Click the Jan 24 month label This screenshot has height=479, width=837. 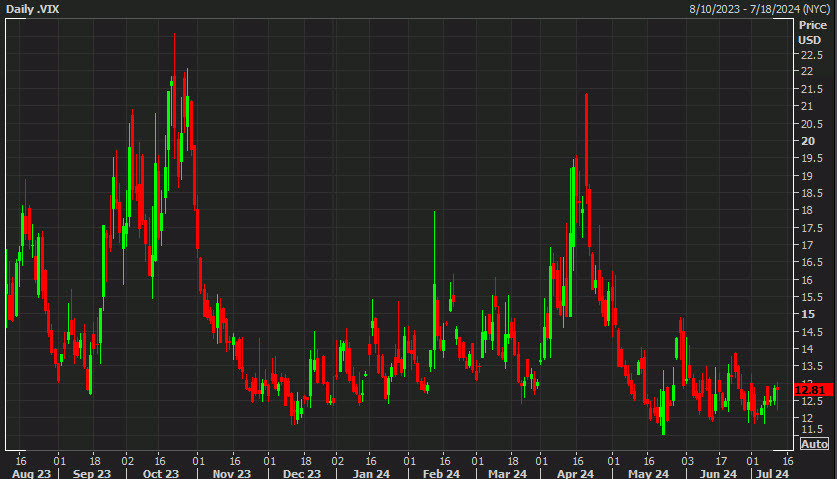(372, 474)
